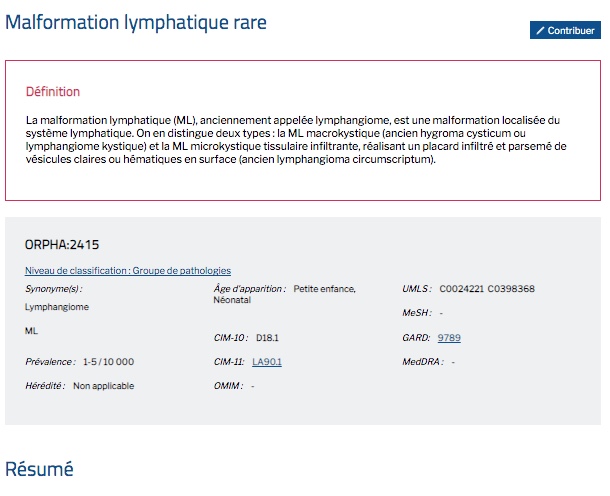Click the pencil icon in Contribuer
This screenshot has height=496, width=610.
(x=540, y=30)
